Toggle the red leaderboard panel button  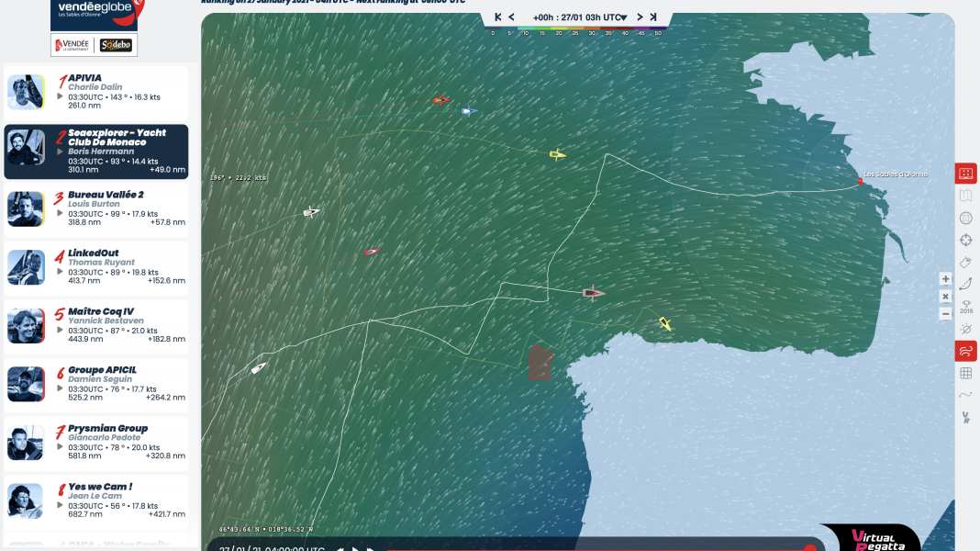click(x=965, y=174)
